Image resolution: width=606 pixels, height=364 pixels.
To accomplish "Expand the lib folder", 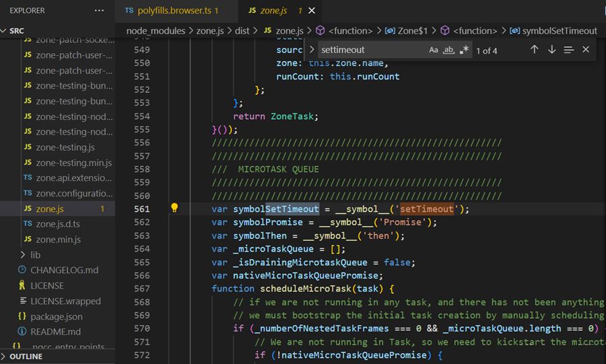I will (x=35, y=255).
